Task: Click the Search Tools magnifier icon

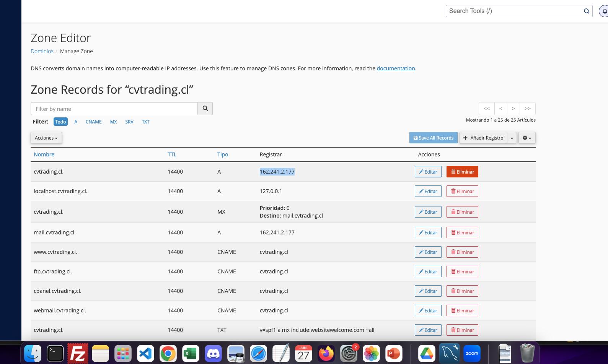Action: coord(586,11)
